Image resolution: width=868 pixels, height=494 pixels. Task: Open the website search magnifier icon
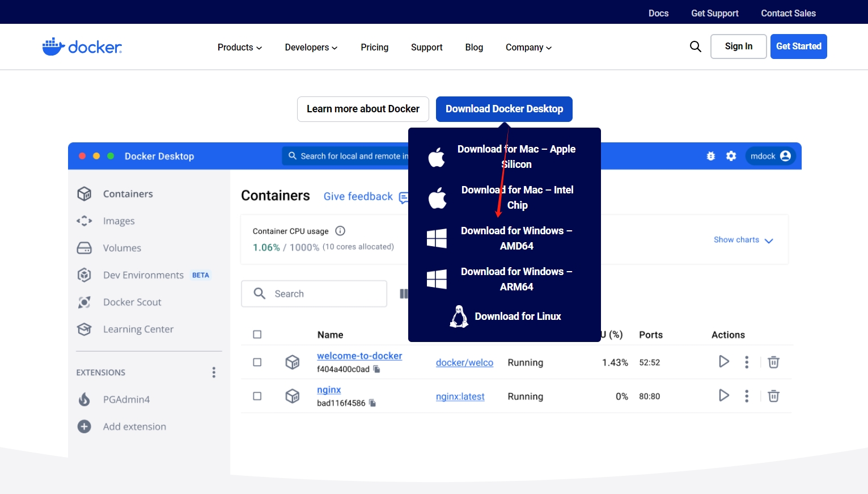click(x=696, y=47)
